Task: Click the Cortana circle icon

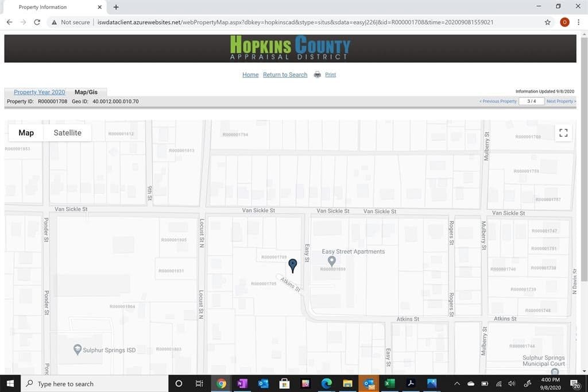Action: (179, 383)
